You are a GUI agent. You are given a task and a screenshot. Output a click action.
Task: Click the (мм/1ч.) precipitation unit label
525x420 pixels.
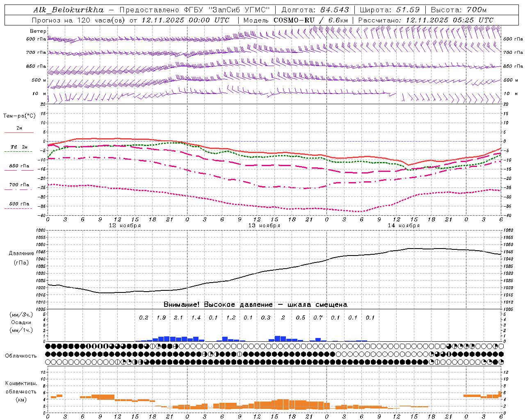(x=21, y=330)
